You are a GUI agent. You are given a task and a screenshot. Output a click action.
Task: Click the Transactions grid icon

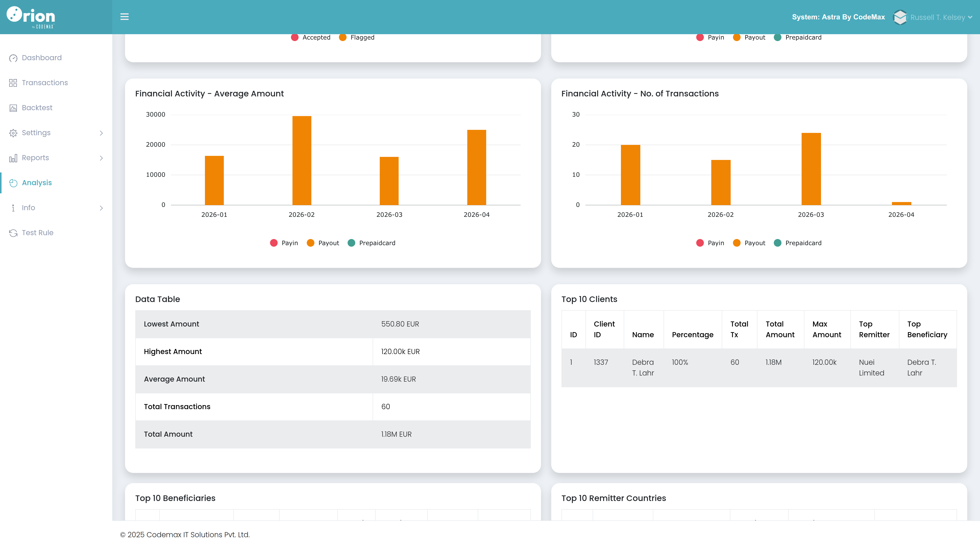13,83
